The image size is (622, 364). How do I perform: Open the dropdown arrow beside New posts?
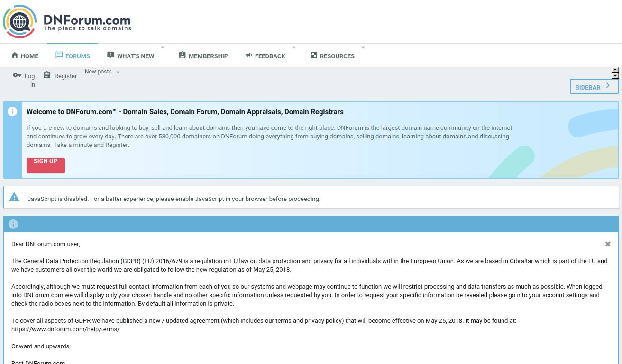coord(118,73)
